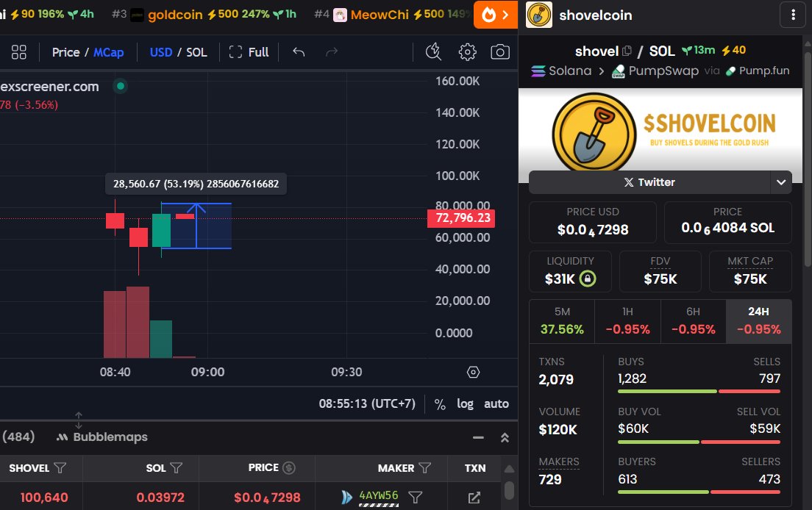
Task: Filter transactions by maker 4AYW56
Action: click(415, 497)
